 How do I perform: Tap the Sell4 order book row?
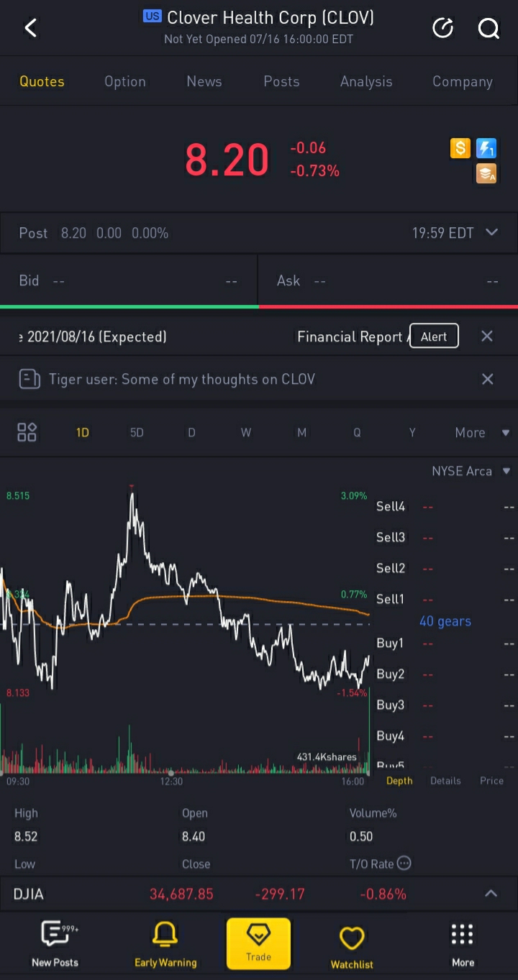pyautogui.click(x=445, y=506)
